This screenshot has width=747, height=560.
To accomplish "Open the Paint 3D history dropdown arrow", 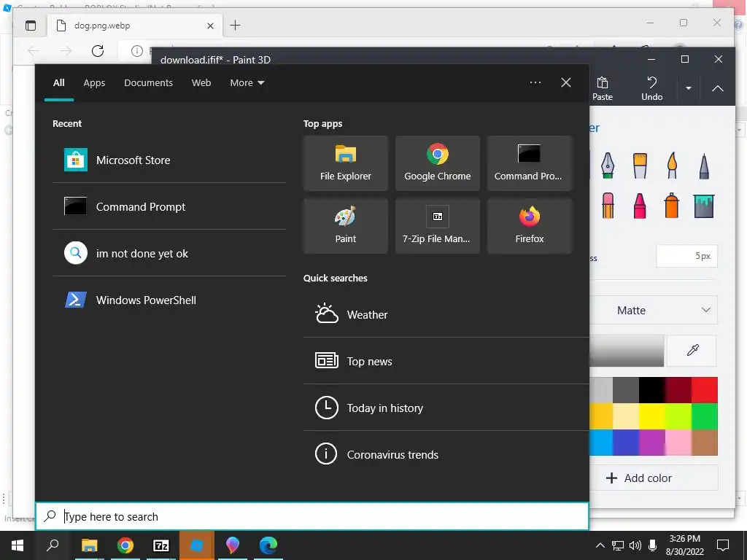I will coord(689,88).
